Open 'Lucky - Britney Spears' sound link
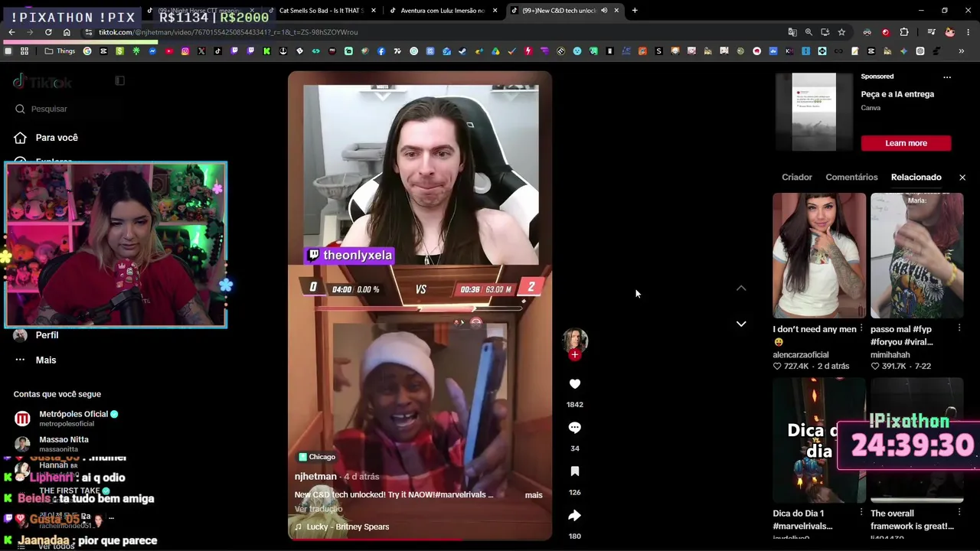This screenshot has height=551, width=980. [x=348, y=527]
